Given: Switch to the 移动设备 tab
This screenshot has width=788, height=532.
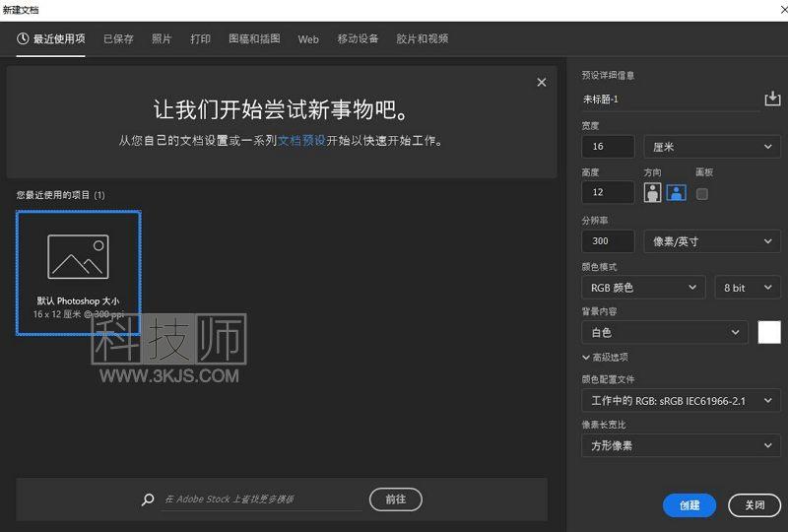Looking at the screenshot, I should [x=358, y=38].
